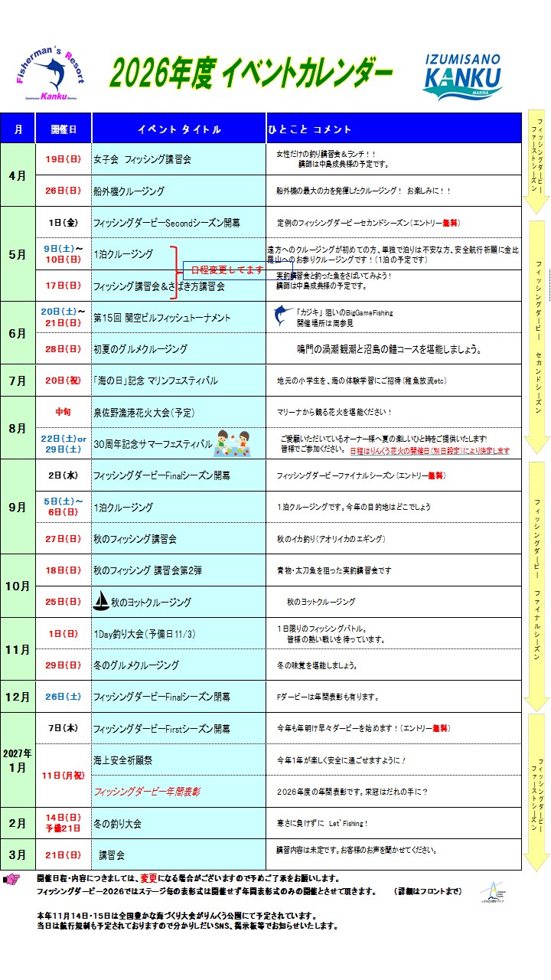
Task: Select the イベント タイトル column header
Action: [179, 129]
